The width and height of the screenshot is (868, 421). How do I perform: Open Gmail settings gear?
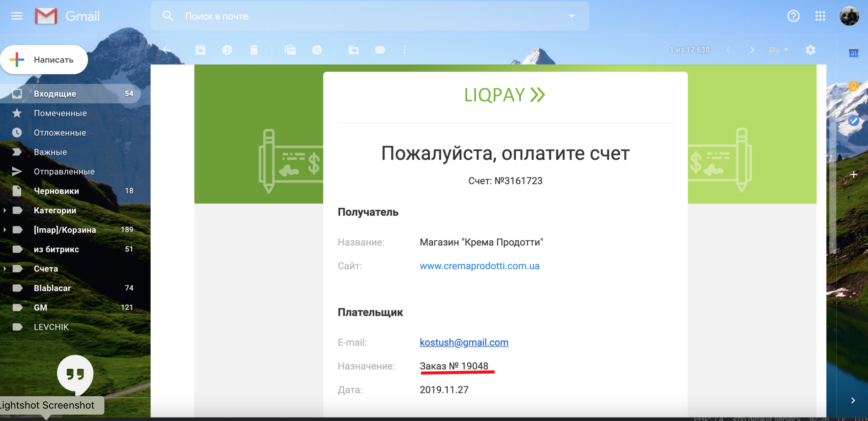tap(811, 50)
